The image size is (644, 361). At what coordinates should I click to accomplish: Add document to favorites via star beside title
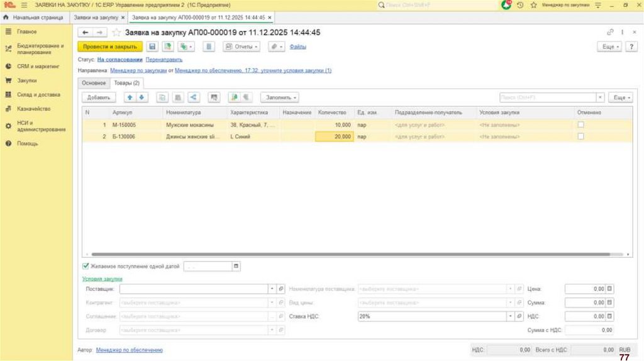116,33
